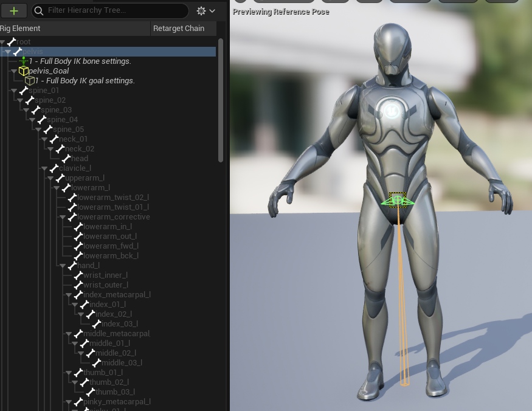Select the wrist_outer_l bone row

(x=108, y=285)
